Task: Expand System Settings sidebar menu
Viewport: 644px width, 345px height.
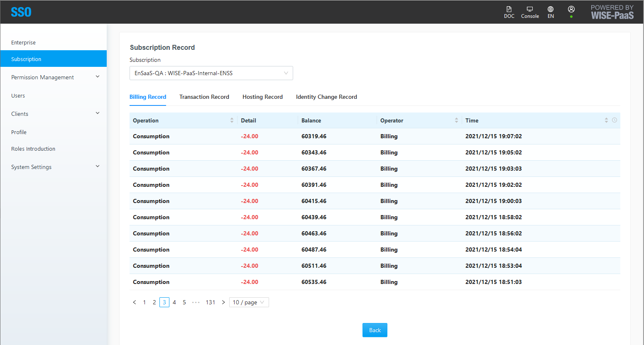Action: click(x=98, y=166)
